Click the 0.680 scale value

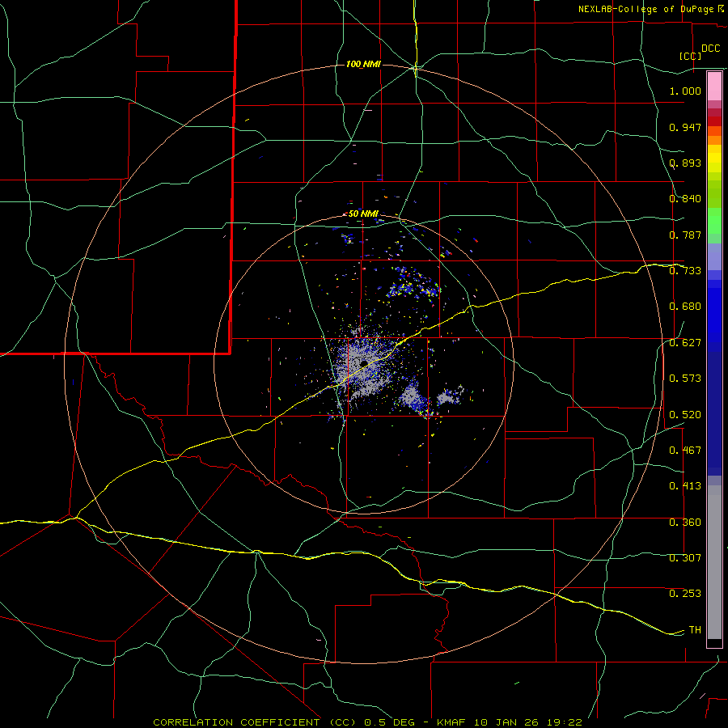point(685,307)
